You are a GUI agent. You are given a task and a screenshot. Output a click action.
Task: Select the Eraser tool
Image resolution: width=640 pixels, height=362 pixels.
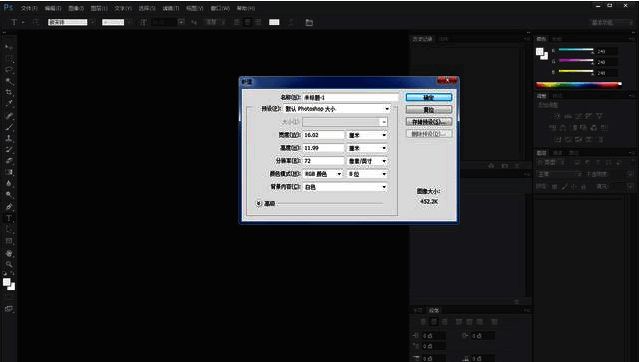coord(9,161)
